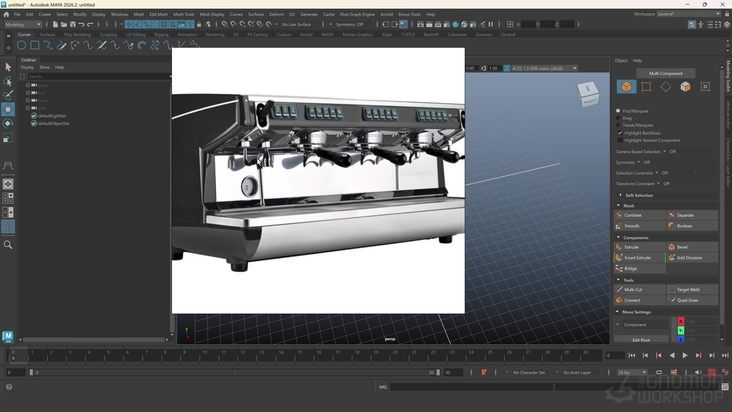This screenshot has width=732, height=412.
Task: Toggle playback loop icon near fps field
Action: tap(659, 372)
